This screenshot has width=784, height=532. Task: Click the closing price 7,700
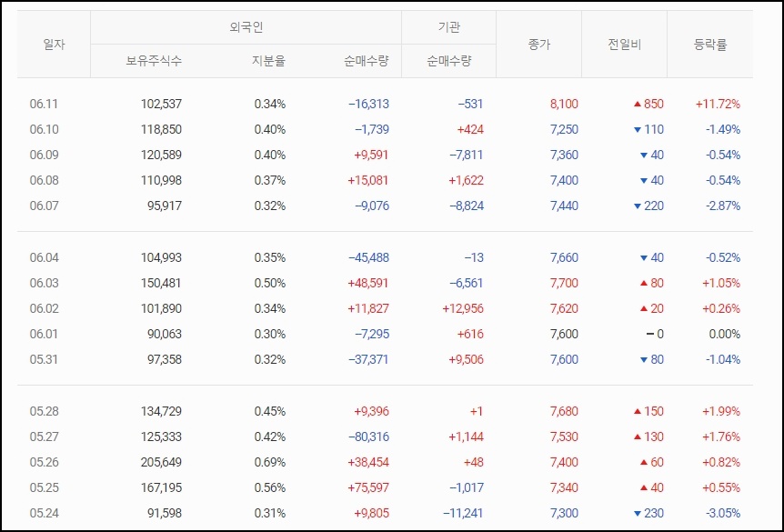click(x=564, y=283)
